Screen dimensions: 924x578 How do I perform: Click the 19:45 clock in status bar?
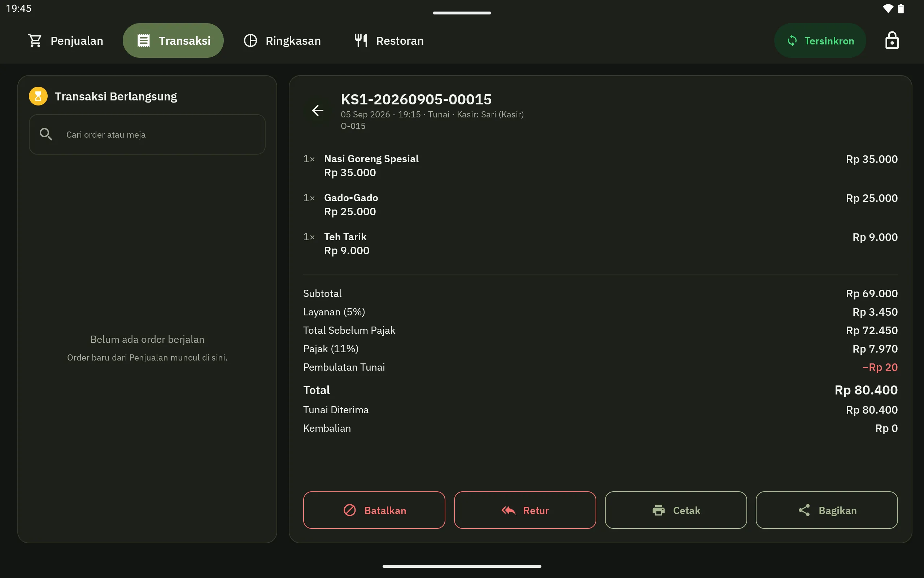(19, 8)
